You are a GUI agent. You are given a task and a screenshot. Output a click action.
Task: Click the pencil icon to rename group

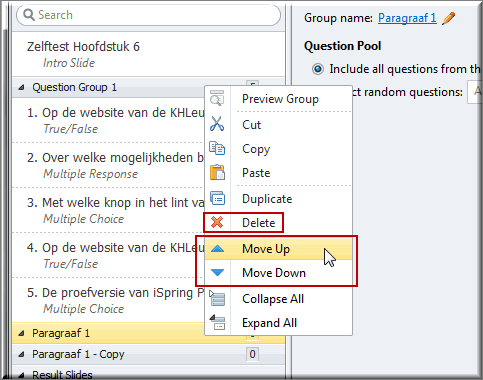coord(448,18)
